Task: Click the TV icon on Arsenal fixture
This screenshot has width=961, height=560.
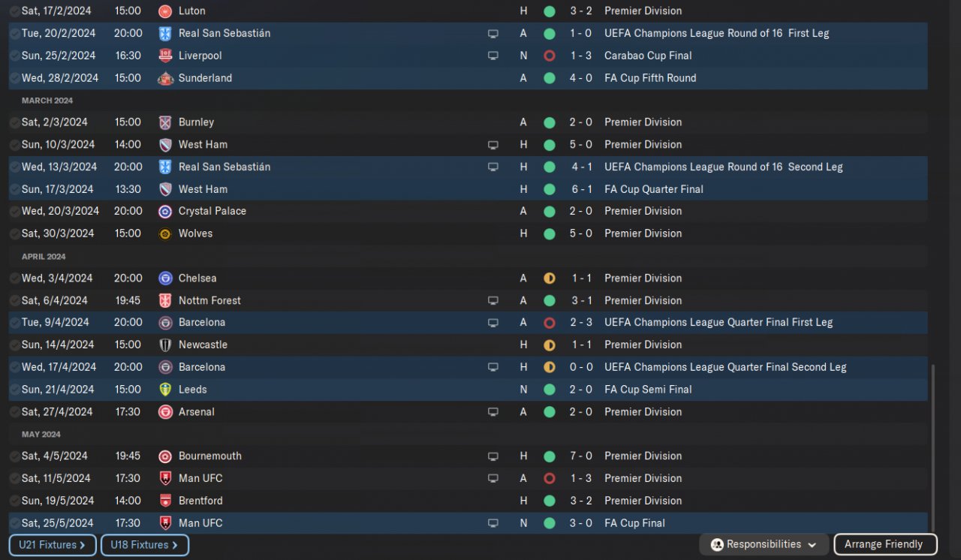Action: point(493,412)
